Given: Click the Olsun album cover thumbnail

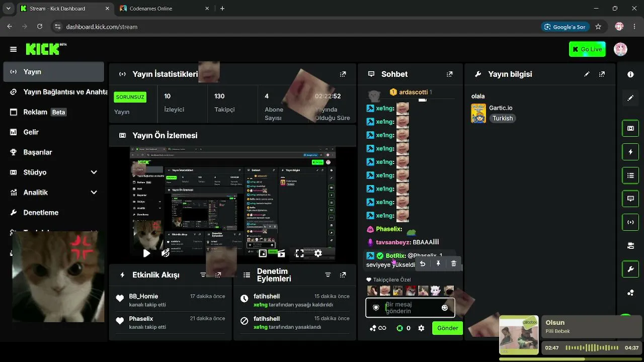Looking at the screenshot, I should tap(519, 335).
